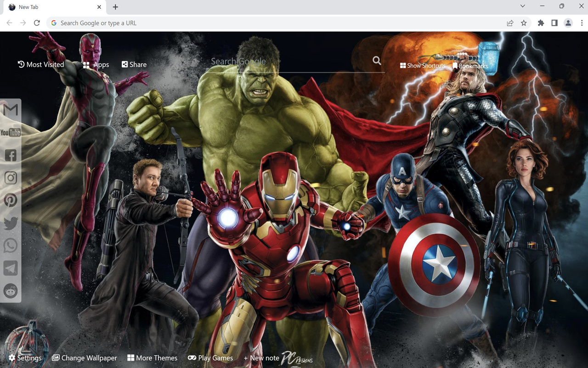The height and width of the screenshot is (368, 588).
Task: Open the Telegram sidebar shortcut
Action: pyautogui.click(x=11, y=268)
